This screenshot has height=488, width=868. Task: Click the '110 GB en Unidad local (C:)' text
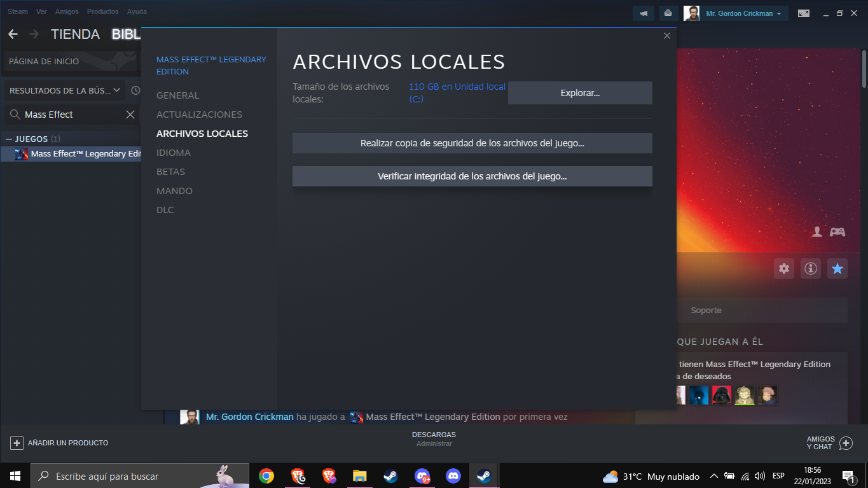[457, 93]
